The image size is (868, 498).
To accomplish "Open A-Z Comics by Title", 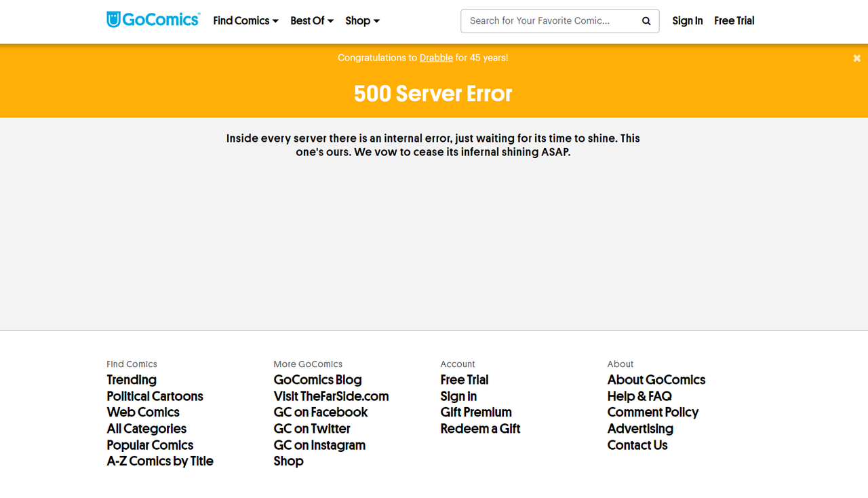I will pyautogui.click(x=160, y=461).
